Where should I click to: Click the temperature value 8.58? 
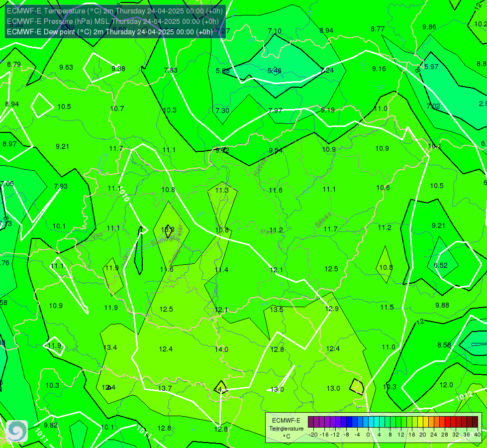click(x=444, y=345)
